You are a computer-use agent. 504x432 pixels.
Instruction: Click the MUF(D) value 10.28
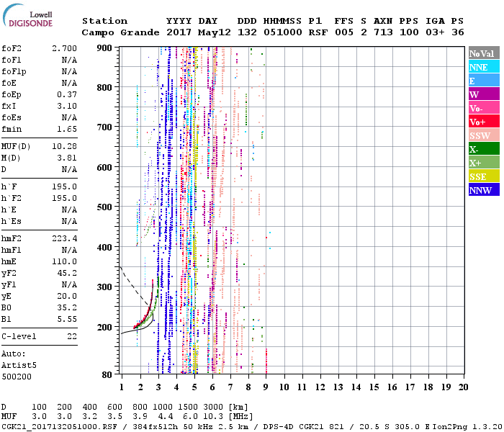click(x=64, y=146)
